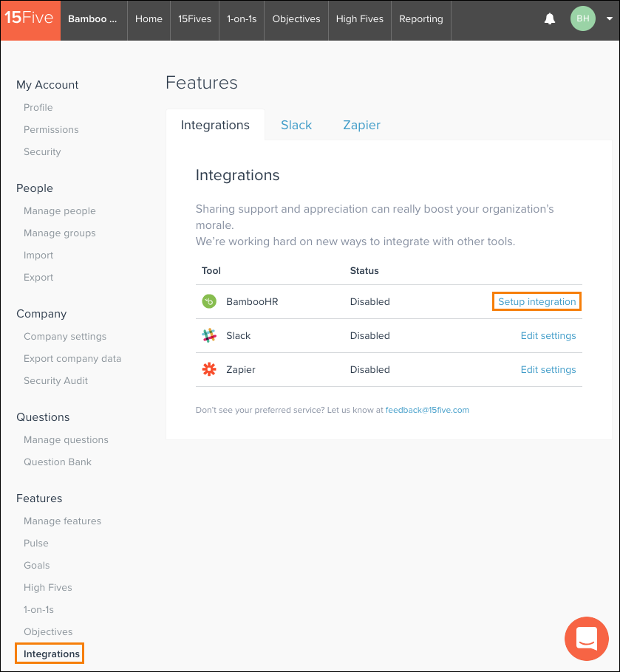The image size is (620, 672).
Task: Open Manage questions in sidebar
Action: pos(66,439)
